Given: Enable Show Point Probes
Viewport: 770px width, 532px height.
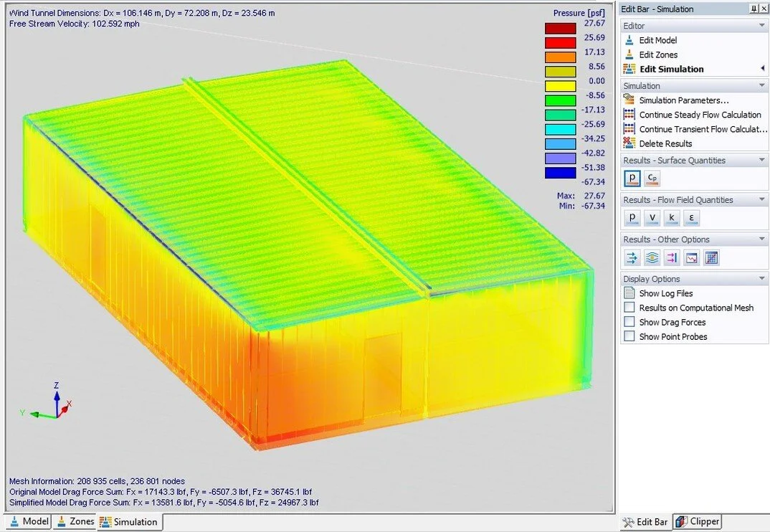Looking at the screenshot, I should 629,336.
